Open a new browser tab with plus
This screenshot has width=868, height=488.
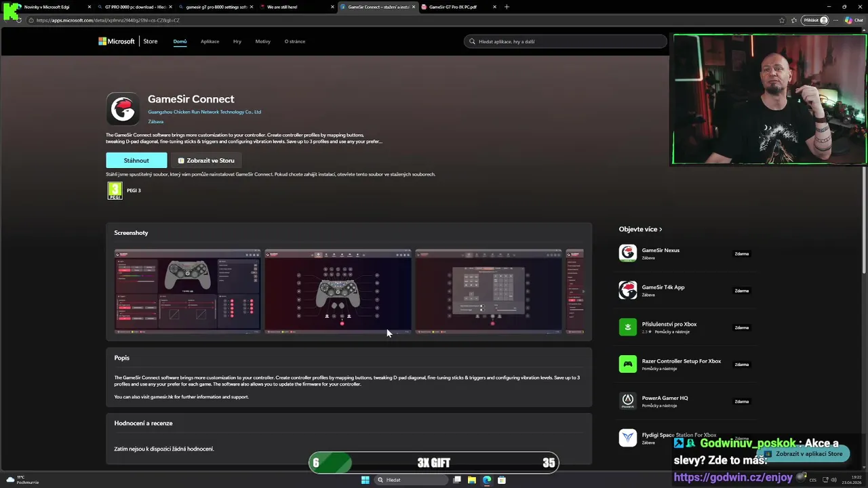507,7
